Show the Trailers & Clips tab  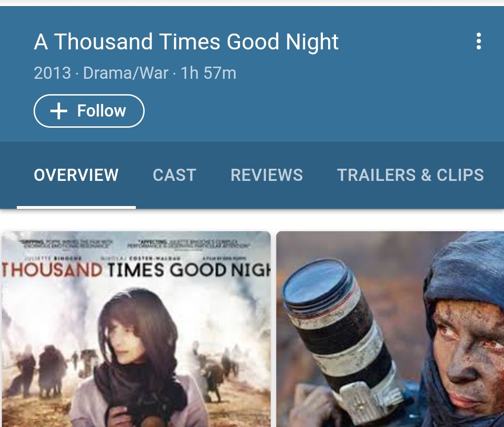pyautogui.click(x=411, y=175)
